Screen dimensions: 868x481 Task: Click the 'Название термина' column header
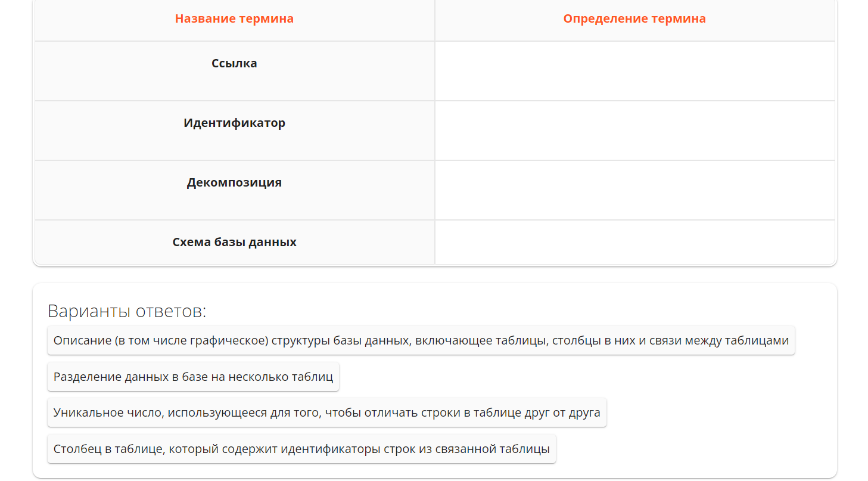(235, 20)
